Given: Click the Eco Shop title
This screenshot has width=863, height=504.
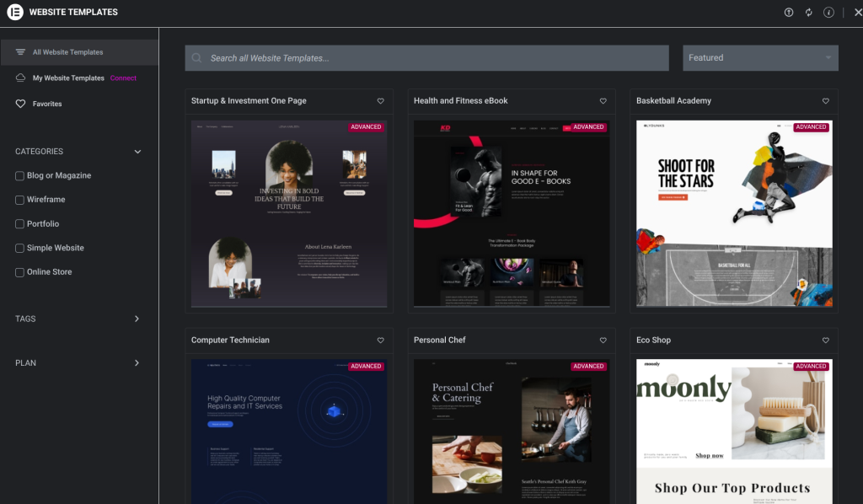Looking at the screenshot, I should pyautogui.click(x=653, y=340).
